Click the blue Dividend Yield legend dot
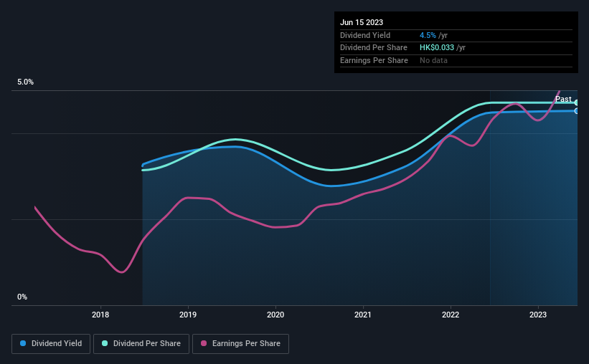589x364 pixels. 23,343
